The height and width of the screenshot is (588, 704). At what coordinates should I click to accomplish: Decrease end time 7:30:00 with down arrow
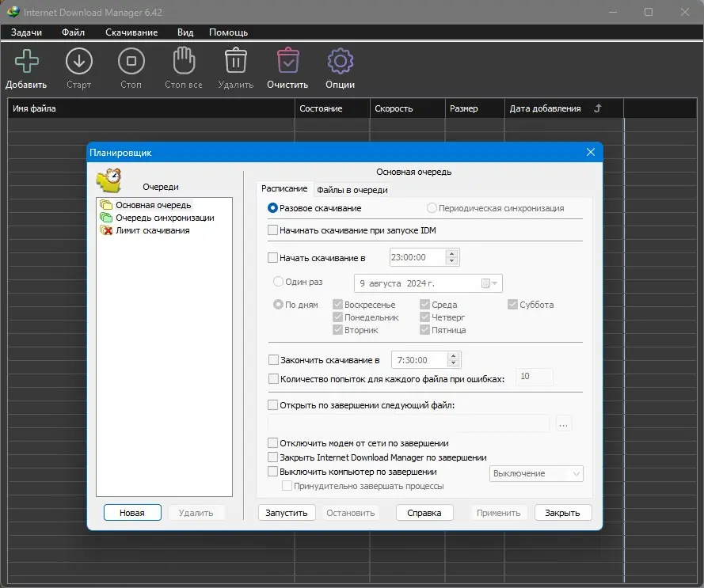point(454,363)
